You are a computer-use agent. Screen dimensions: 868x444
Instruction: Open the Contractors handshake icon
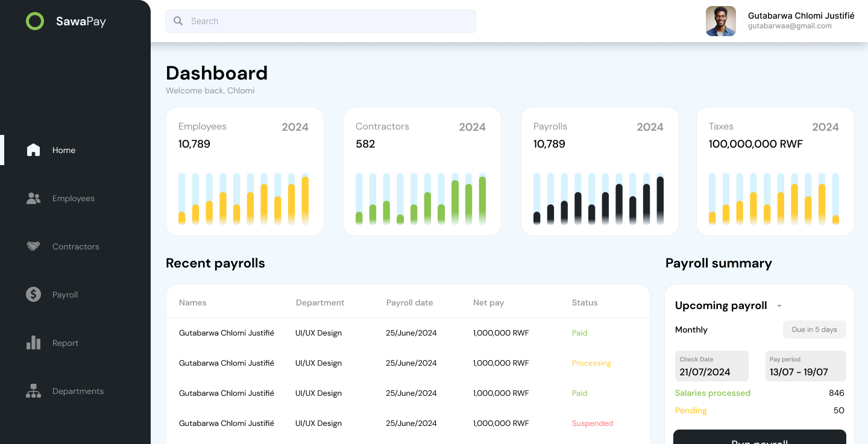33,246
